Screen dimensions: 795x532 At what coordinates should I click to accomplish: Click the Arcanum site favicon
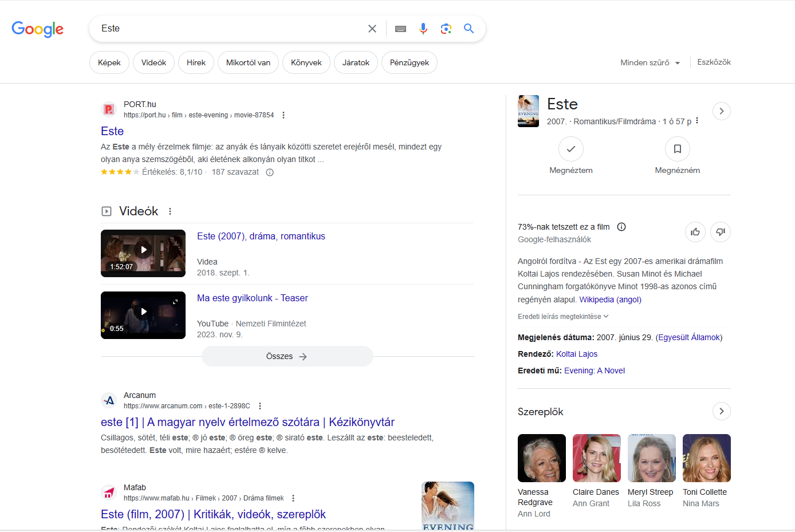tap(109, 400)
